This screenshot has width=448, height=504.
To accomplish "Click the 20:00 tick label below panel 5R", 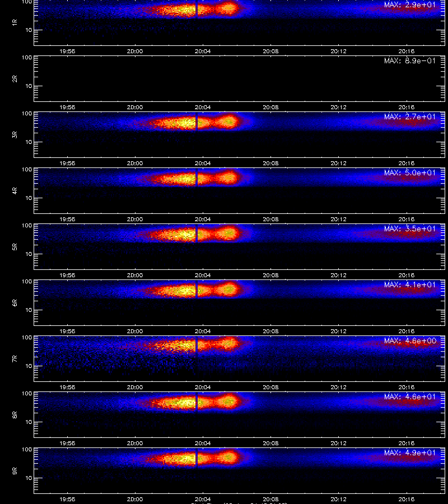I will [x=135, y=275].
